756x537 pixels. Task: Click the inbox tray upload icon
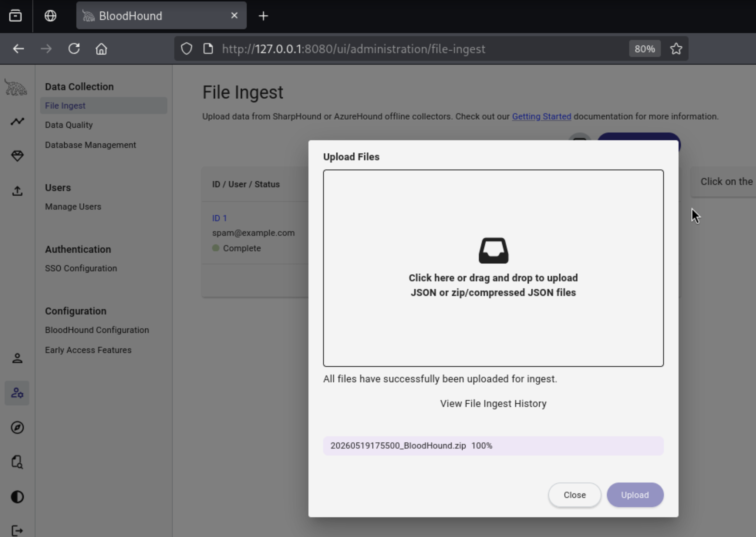coord(493,251)
